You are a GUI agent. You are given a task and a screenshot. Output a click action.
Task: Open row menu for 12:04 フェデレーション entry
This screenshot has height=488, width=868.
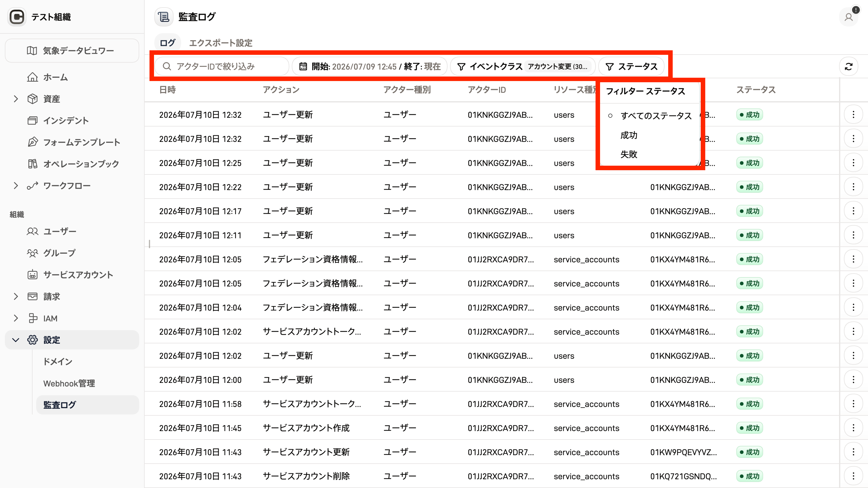(x=853, y=308)
